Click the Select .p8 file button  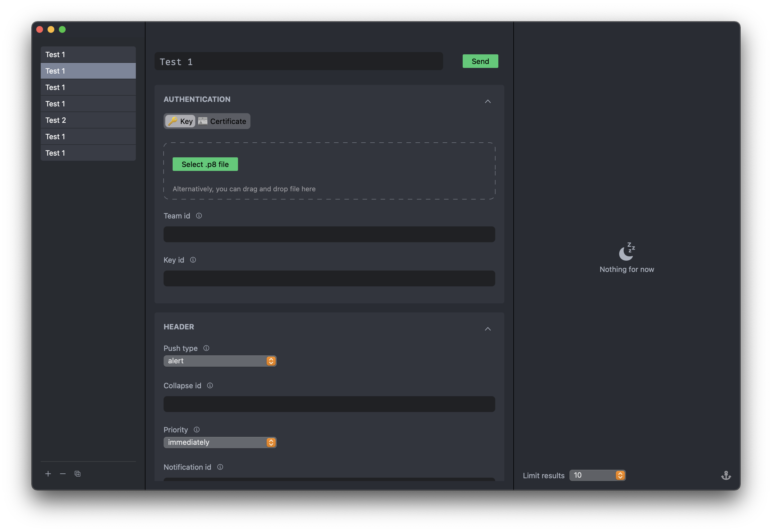tap(205, 164)
